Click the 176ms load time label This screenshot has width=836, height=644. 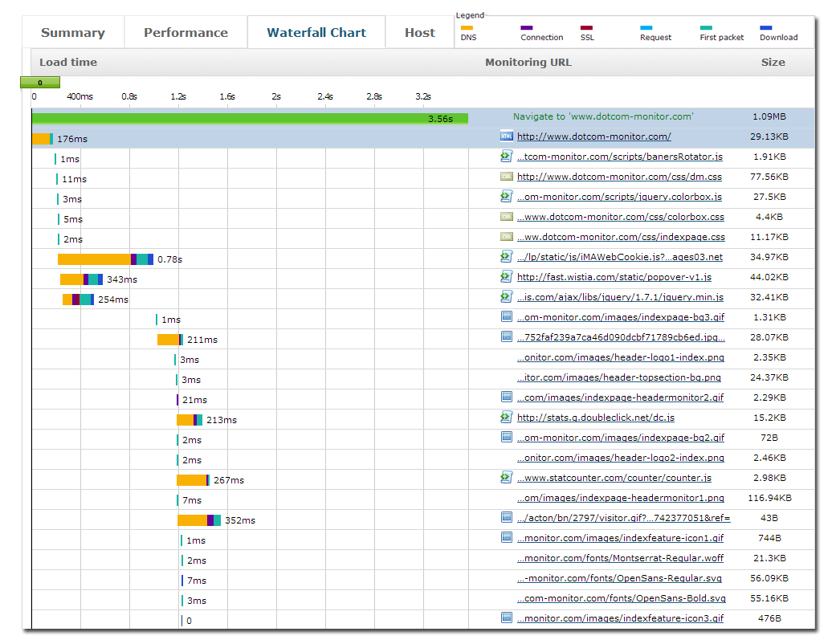(72, 139)
